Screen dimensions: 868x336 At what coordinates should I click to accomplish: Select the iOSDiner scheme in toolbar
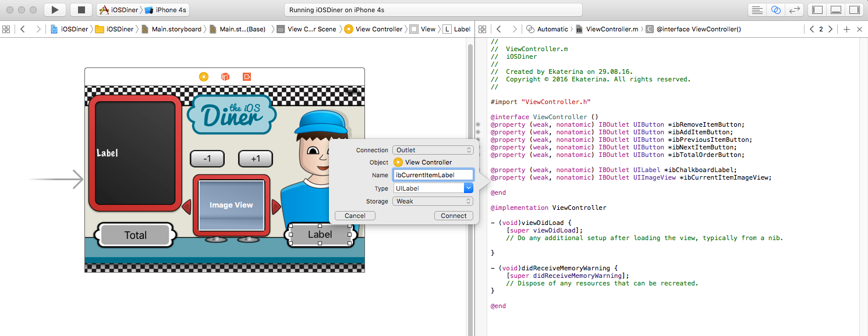point(118,10)
